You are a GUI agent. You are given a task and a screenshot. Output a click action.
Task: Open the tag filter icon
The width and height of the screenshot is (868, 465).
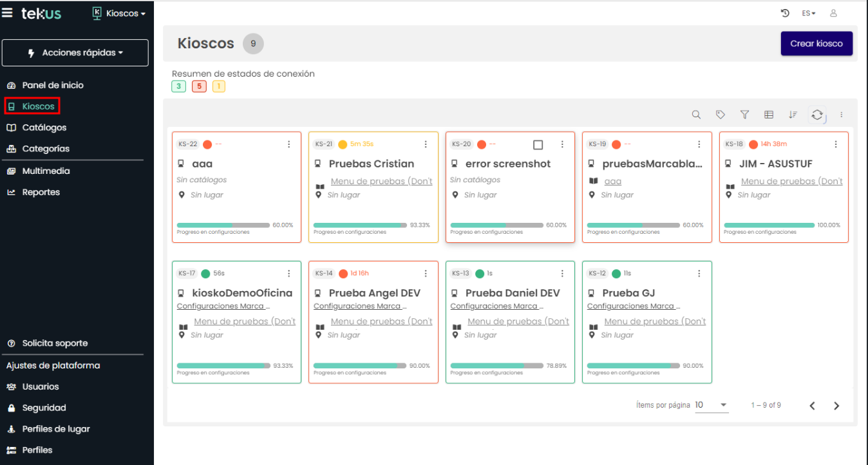click(721, 115)
